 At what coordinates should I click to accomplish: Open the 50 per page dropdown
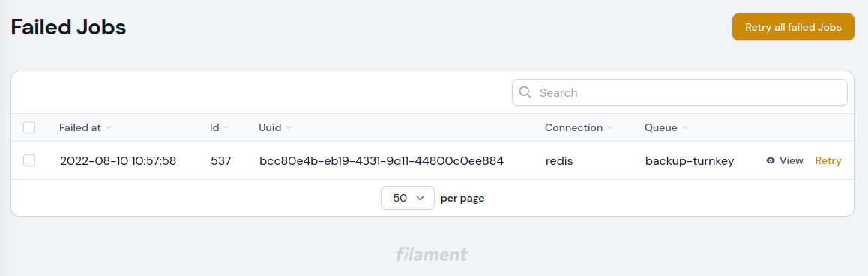[x=408, y=198]
